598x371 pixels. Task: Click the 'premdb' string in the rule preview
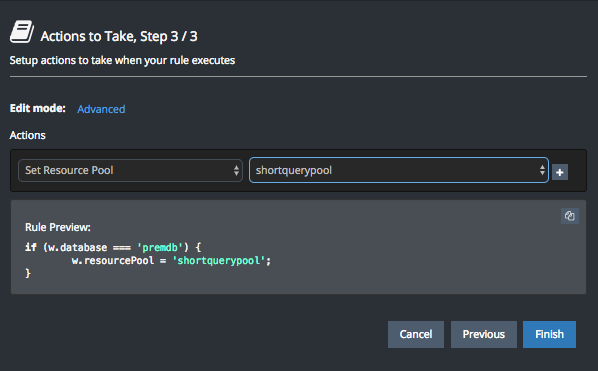(160, 248)
